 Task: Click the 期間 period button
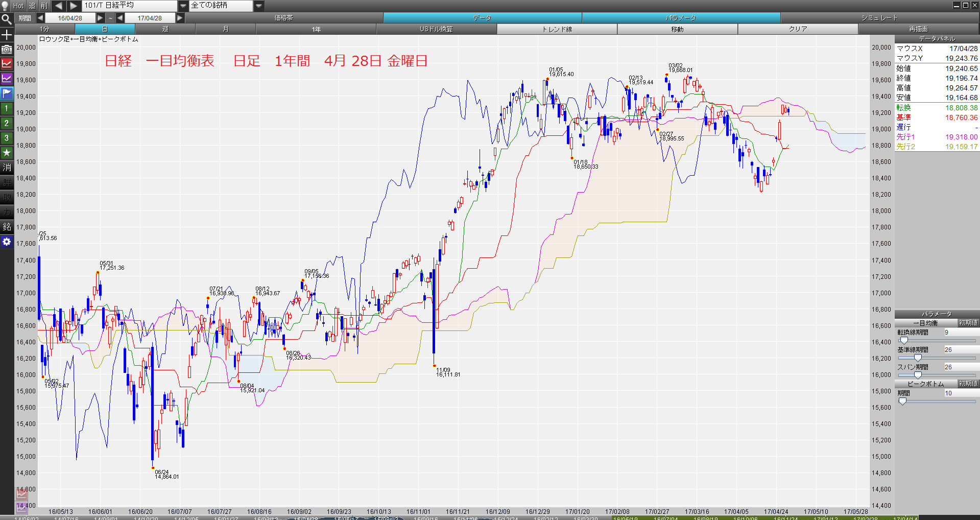pos(25,18)
